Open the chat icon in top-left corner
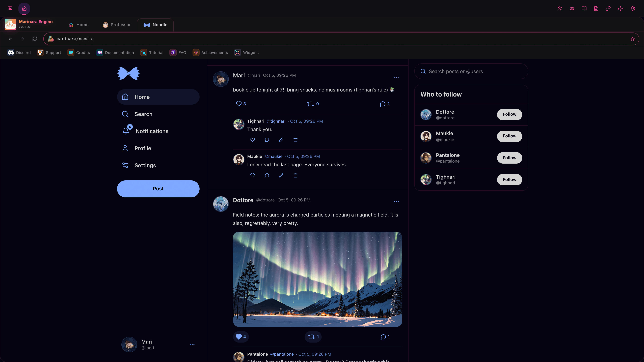The width and height of the screenshot is (644, 362). coord(10,9)
